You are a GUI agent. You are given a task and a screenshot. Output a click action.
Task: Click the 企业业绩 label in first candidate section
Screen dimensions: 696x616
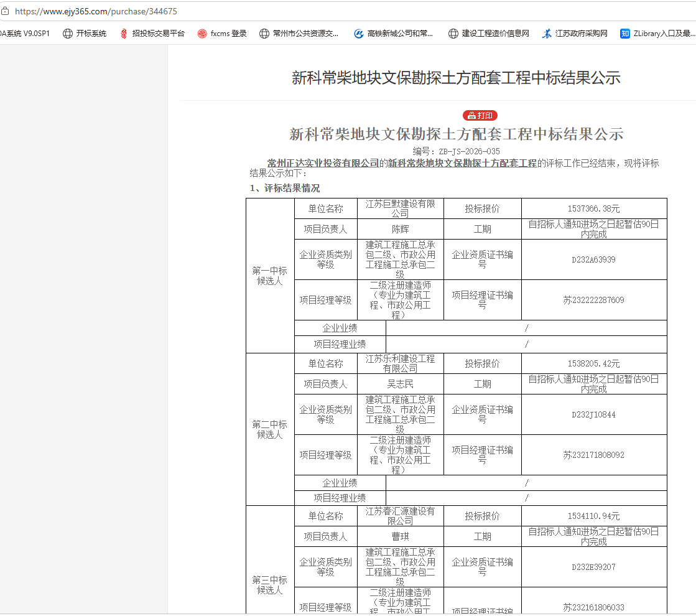click(340, 328)
